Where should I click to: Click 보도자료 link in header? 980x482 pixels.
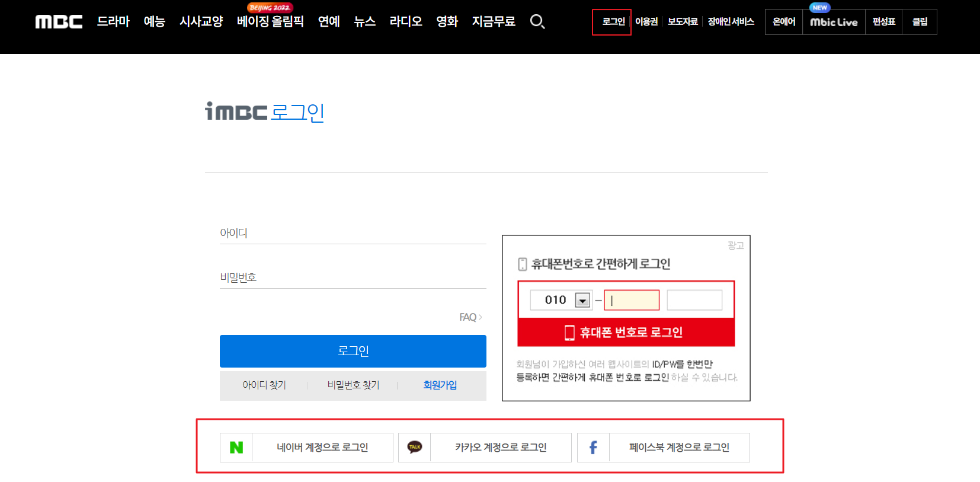click(683, 22)
